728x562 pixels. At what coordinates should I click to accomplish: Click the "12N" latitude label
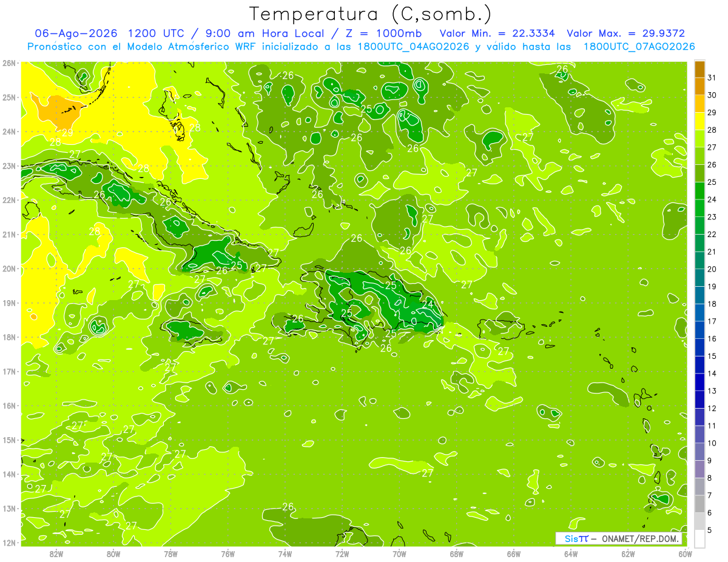pyautogui.click(x=9, y=543)
